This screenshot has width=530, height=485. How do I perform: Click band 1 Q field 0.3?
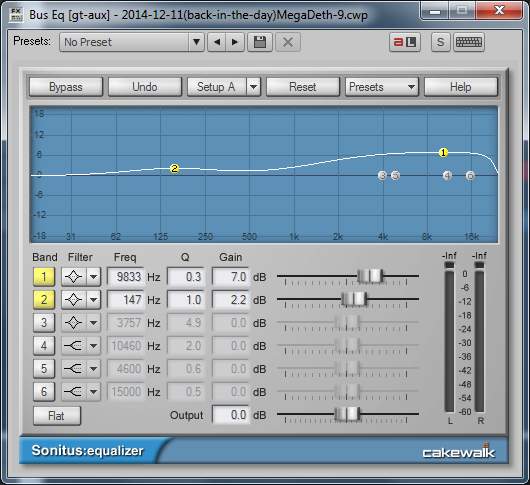186,277
